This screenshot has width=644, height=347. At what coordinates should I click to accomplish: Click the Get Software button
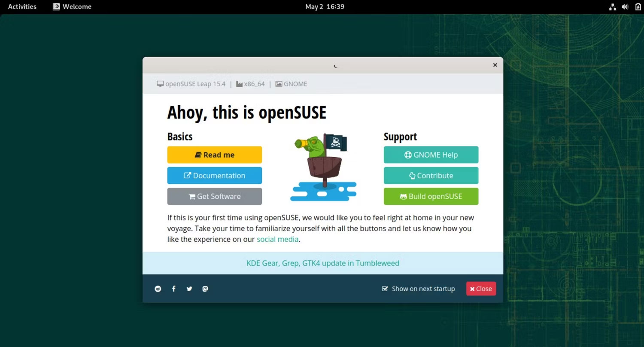[x=215, y=196]
